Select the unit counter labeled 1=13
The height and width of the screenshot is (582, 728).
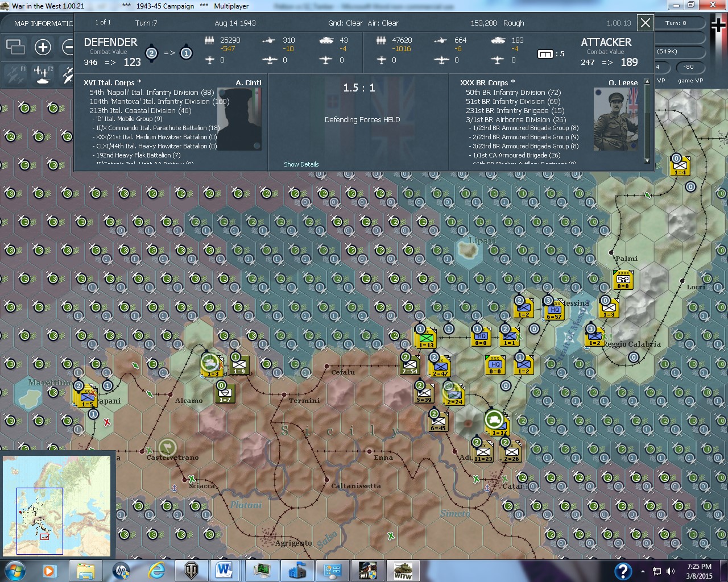pos(426,338)
